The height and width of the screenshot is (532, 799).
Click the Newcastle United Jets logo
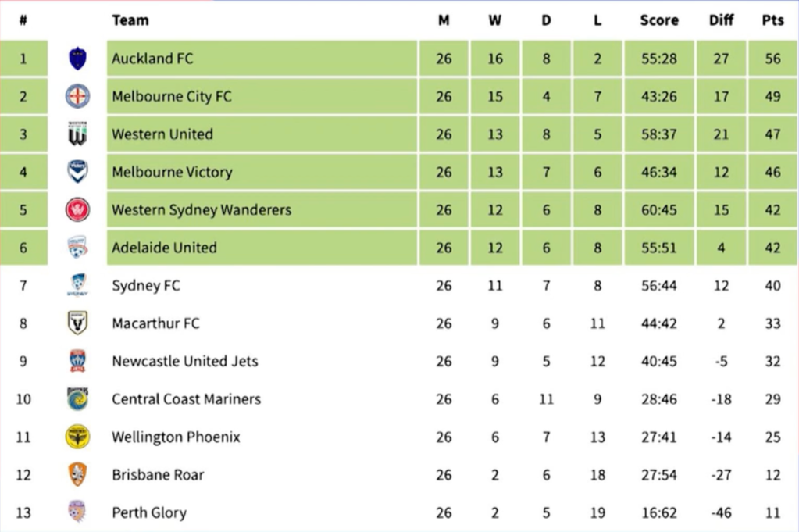(x=77, y=361)
